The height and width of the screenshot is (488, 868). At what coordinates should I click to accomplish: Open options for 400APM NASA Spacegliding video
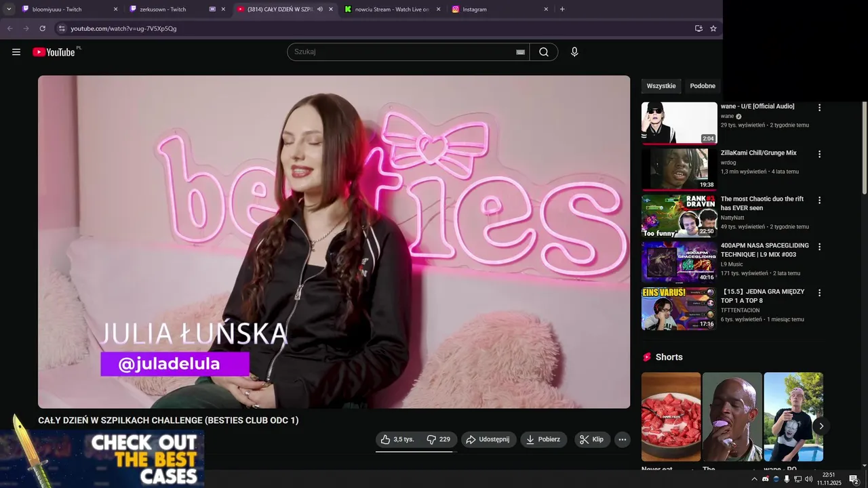click(819, 247)
